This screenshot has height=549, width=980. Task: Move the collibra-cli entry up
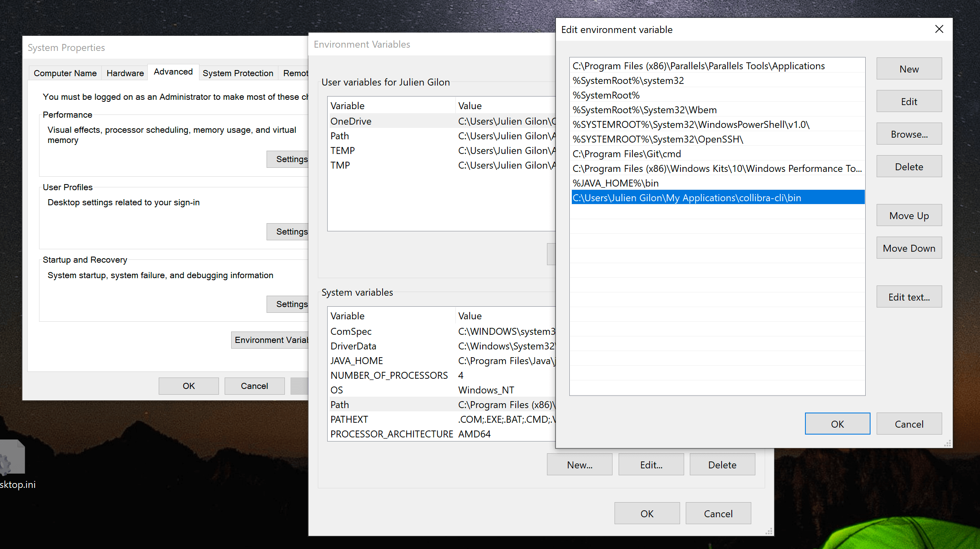point(909,215)
